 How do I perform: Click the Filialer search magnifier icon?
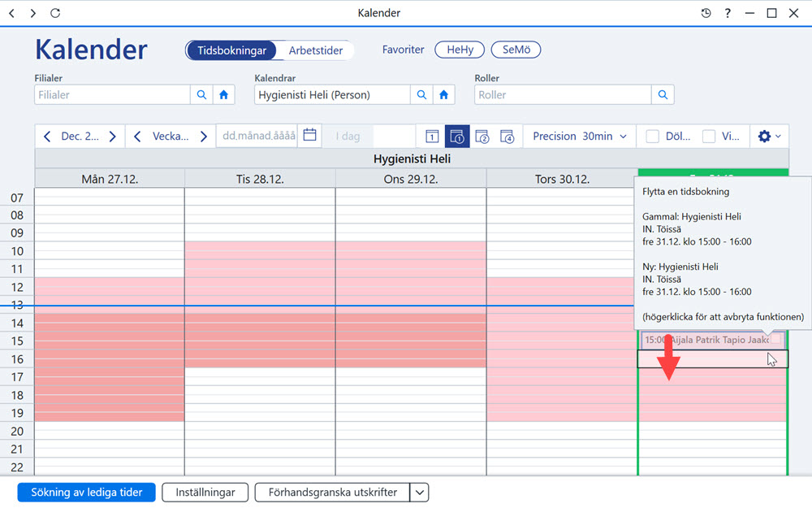pos(201,95)
